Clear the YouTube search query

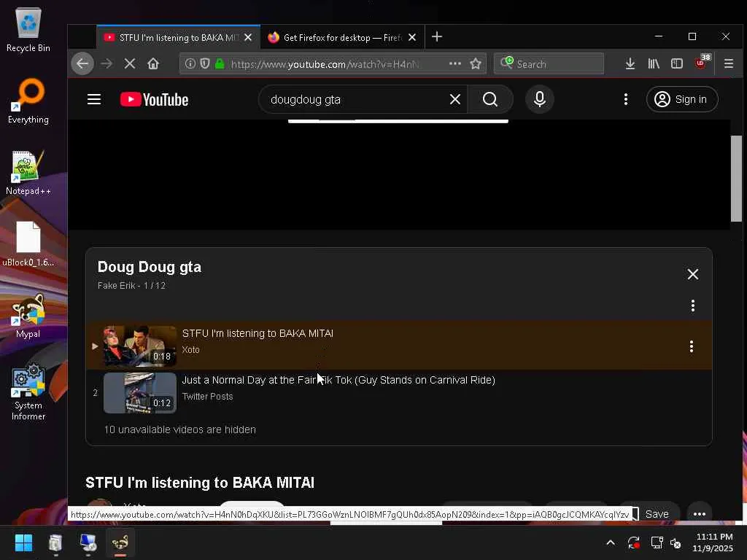point(455,99)
